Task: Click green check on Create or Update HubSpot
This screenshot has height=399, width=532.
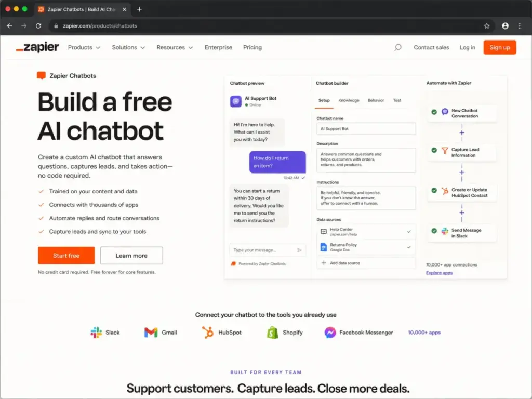Action: [x=434, y=190]
